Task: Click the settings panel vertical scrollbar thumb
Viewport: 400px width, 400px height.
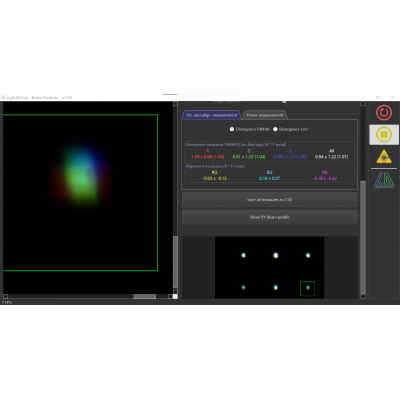Action: click(363, 237)
